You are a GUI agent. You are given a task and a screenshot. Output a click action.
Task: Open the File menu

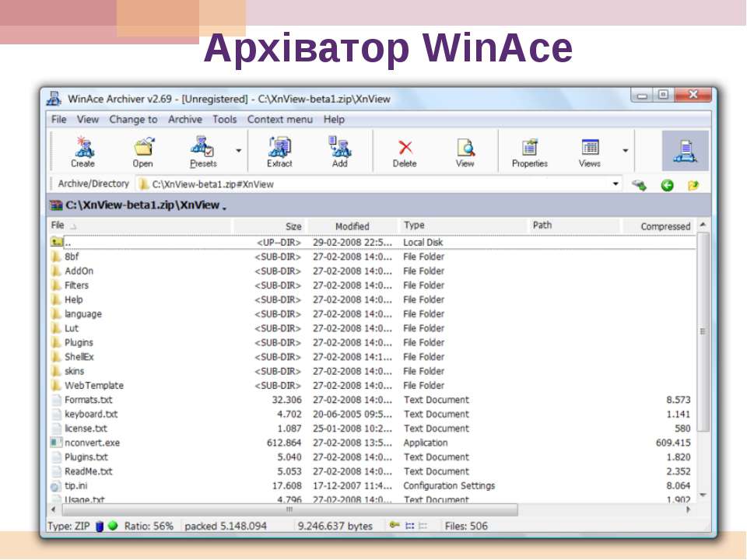58,119
